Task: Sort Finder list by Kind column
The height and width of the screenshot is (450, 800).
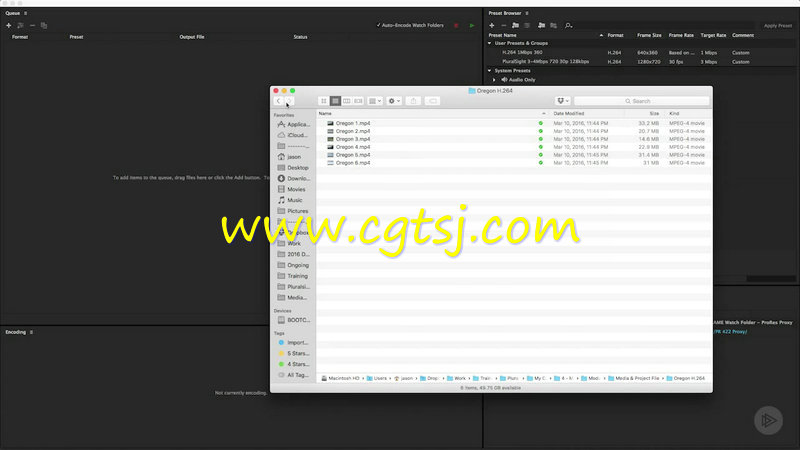Action: tap(674, 114)
